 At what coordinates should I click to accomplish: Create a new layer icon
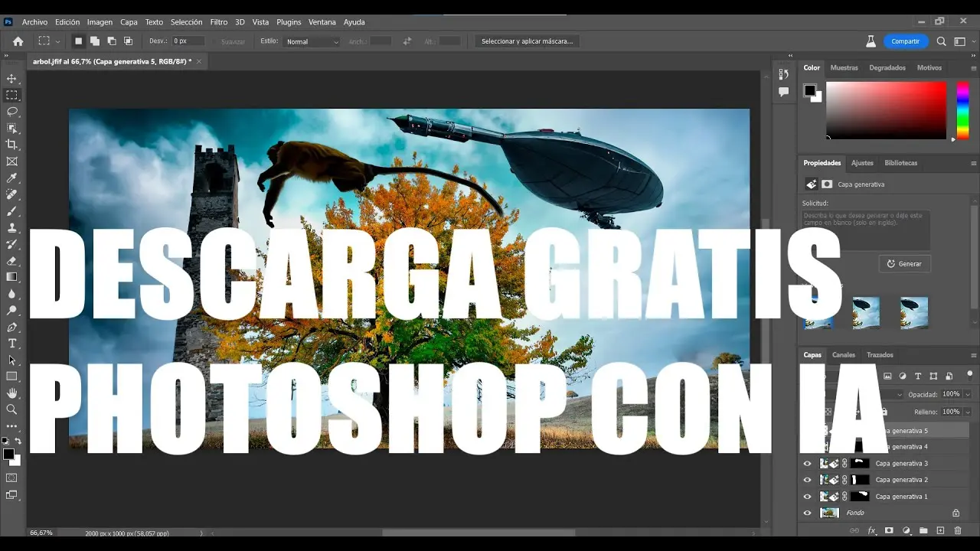(940, 530)
